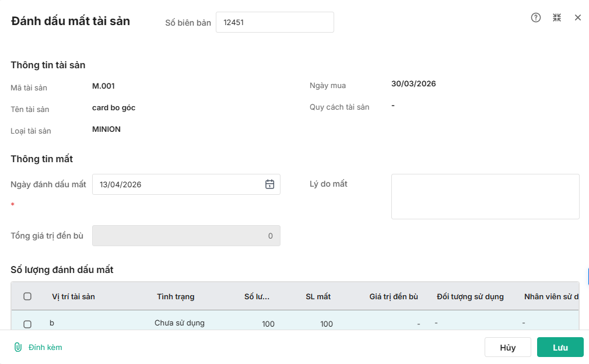This screenshot has width=589, height=364.
Task: Check the row checkbox for position b
Action: pyautogui.click(x=27, y=324)
